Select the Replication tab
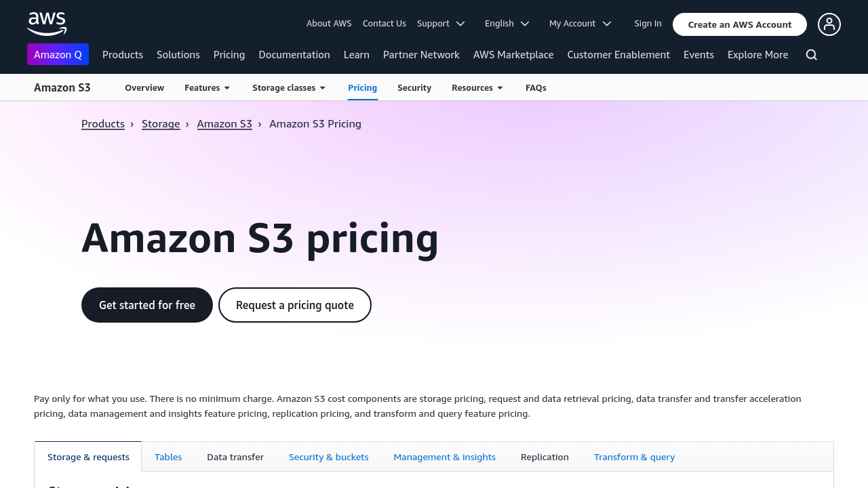The image size is (868, 488). coord(545,457)
